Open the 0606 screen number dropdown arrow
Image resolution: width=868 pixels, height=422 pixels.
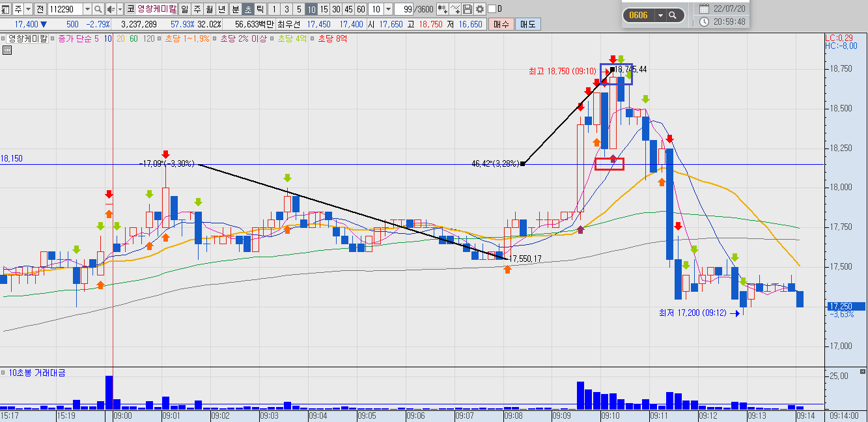tap(660, 14)
